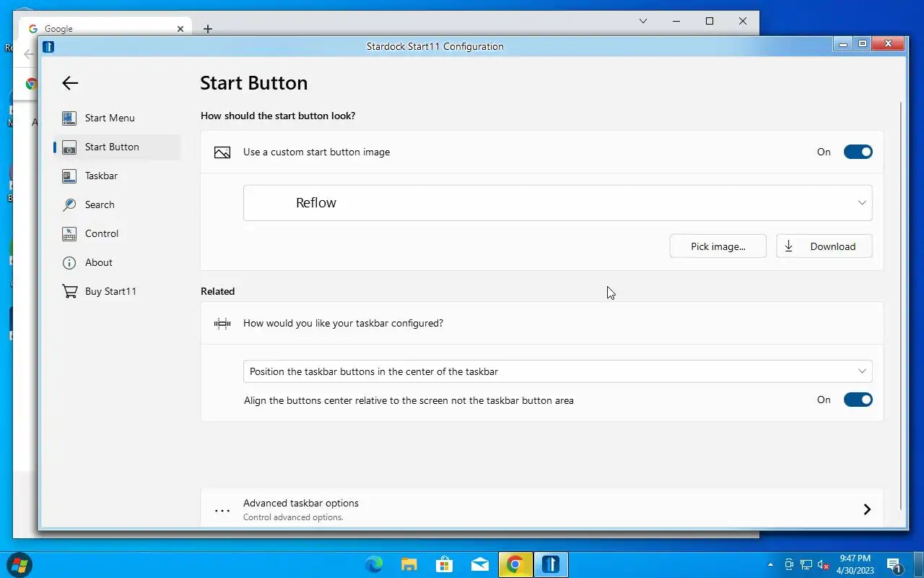Click the Control keyboard icon

coord(69,233)
